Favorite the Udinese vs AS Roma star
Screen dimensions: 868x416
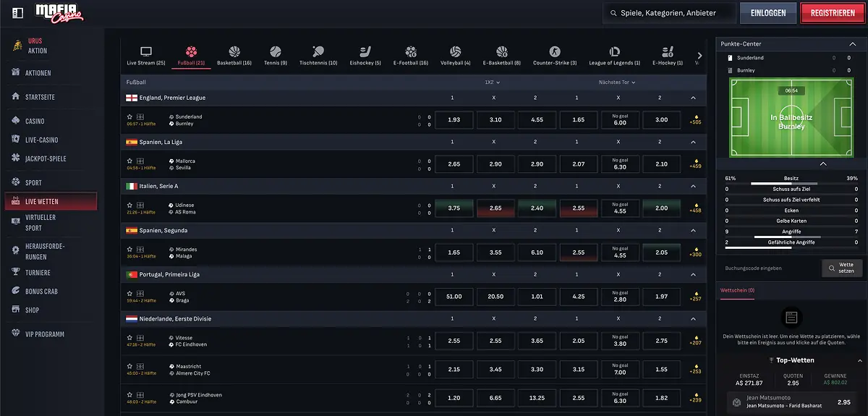click(x=130, y=205)
